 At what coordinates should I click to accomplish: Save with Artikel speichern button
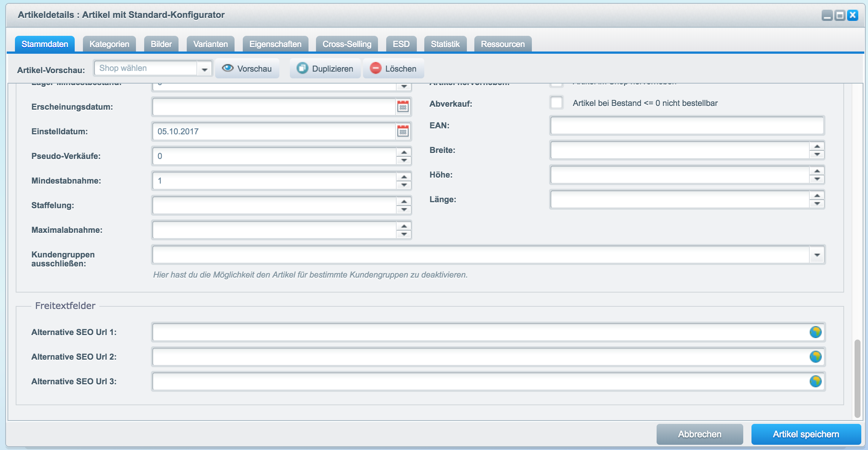[806, 434]
